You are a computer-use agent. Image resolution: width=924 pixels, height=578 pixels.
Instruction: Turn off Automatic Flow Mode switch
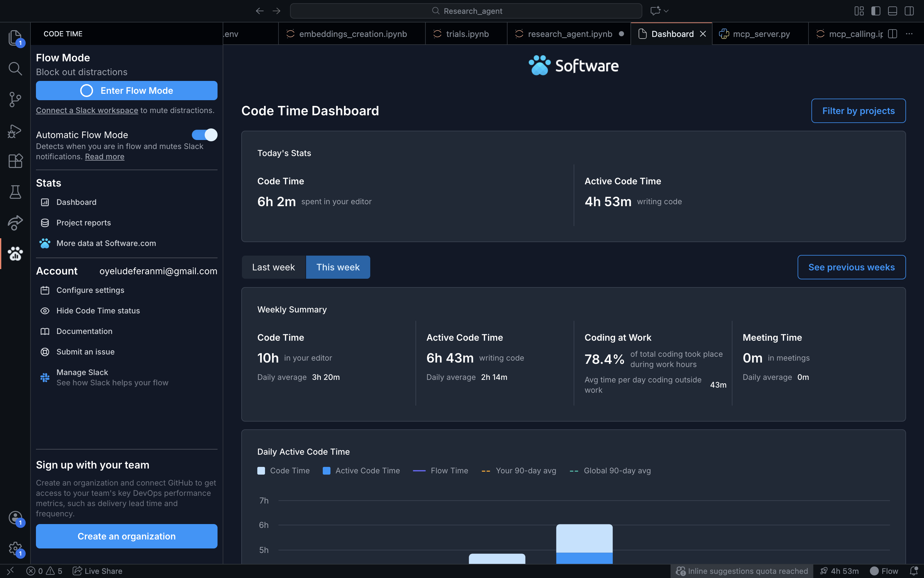pos(204,135)
